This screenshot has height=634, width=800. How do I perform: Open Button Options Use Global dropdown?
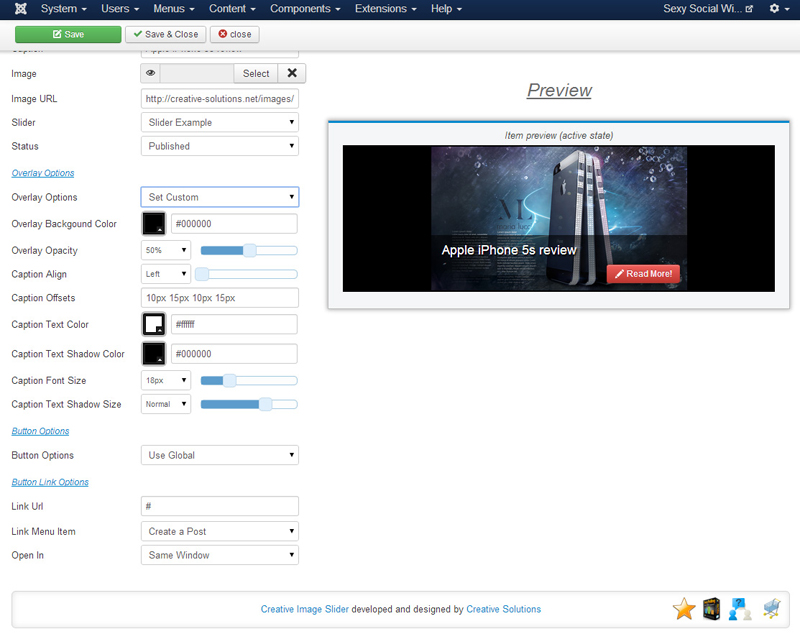click(220, 455)
